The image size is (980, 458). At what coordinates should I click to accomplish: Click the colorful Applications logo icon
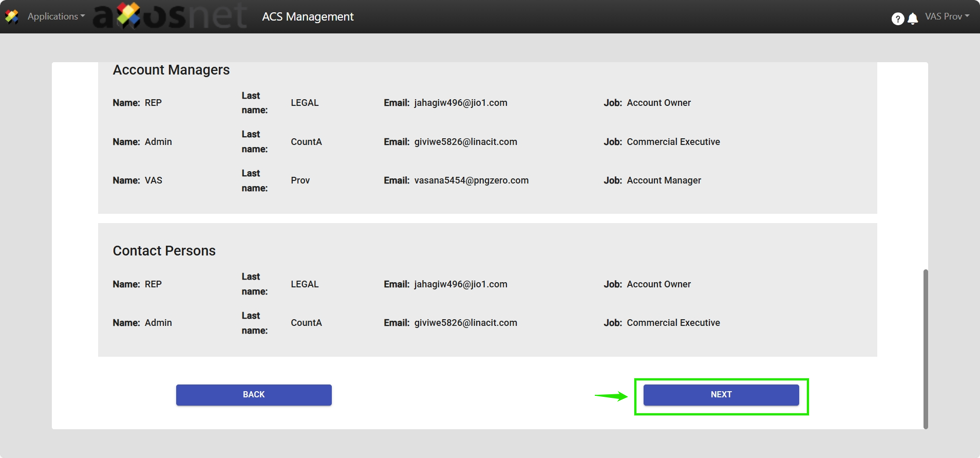point(12,16)
